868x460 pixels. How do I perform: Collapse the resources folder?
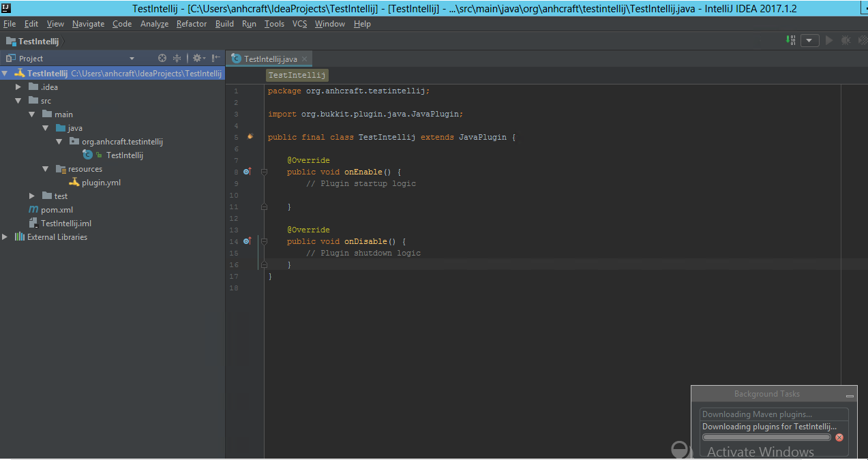pyautogui.click(x=46, y=169)
